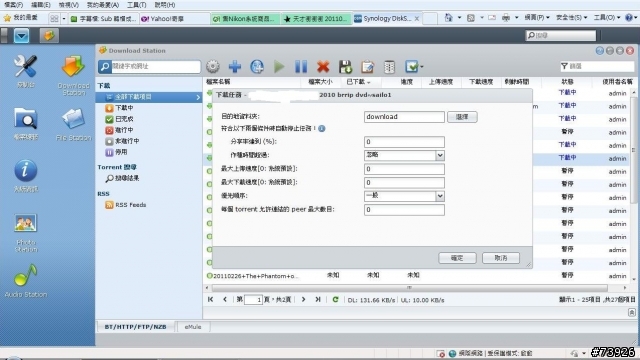
Task: Open the 工具(O) browser toolbar dropdown
Action: (607, 18)
